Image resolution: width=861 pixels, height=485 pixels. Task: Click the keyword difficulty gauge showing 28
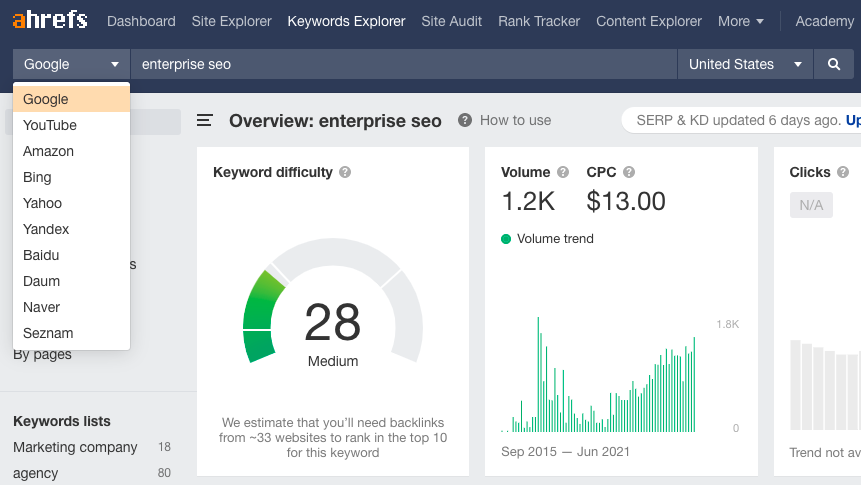click(x=333, y=301)
